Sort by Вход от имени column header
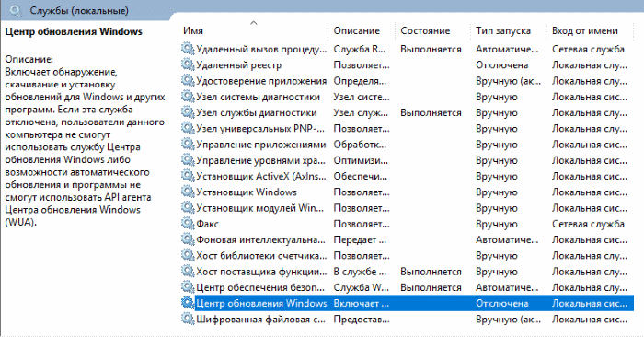 click(585, 30)
